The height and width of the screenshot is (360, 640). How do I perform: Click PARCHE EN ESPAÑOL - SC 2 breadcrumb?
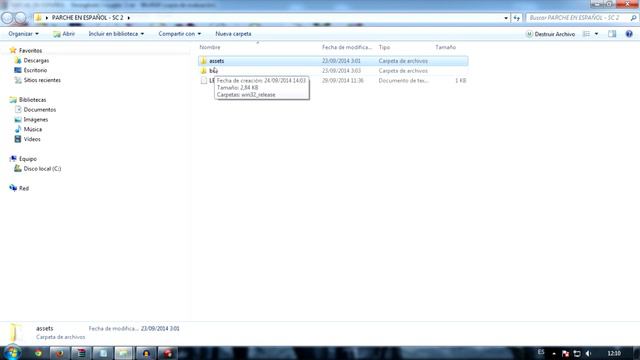tap(87, 18)
